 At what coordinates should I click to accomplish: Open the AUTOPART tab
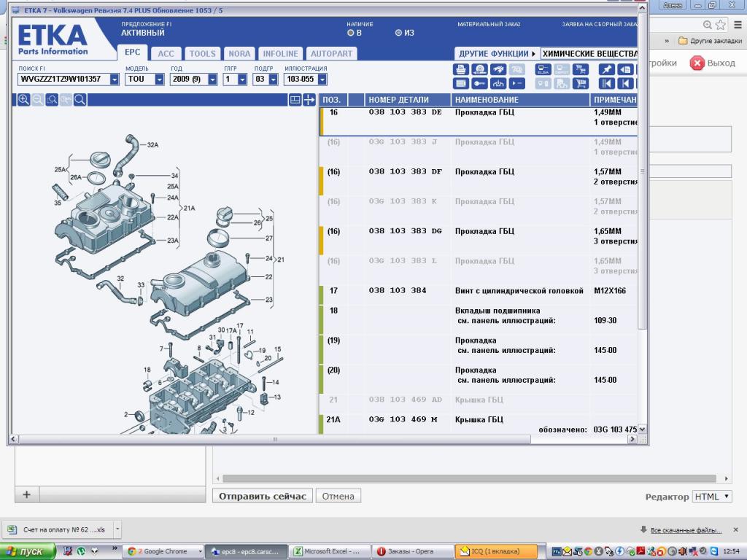[332, 54]
